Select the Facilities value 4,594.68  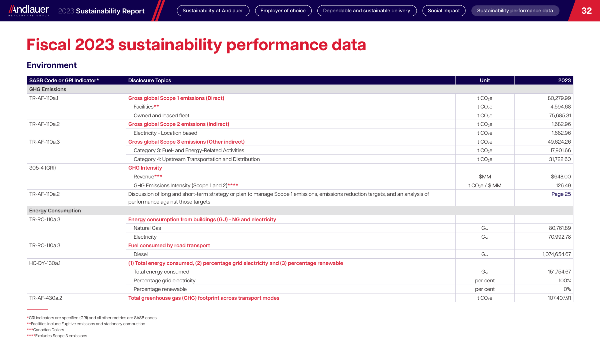coord(560,107)
